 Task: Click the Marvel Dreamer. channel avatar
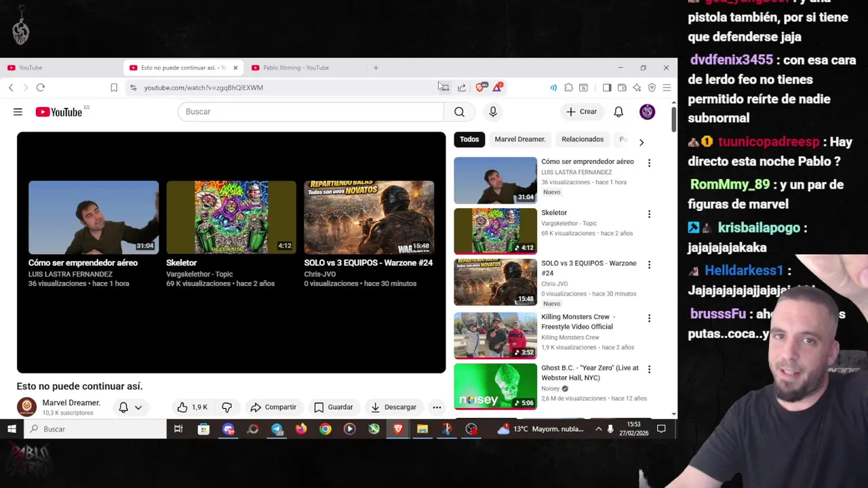tap(26, 407)
